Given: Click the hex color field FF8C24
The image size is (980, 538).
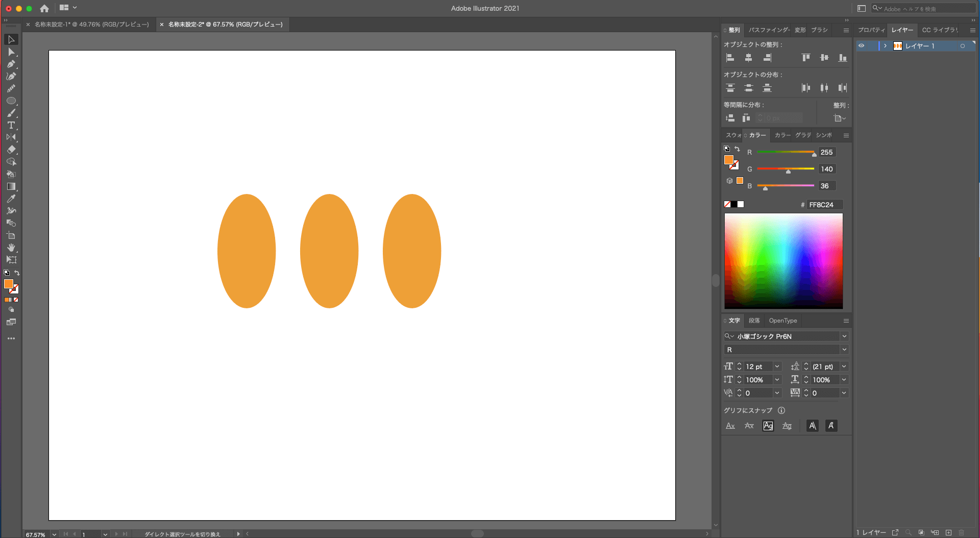Looking at the screenshot, I should click(824, 205).
